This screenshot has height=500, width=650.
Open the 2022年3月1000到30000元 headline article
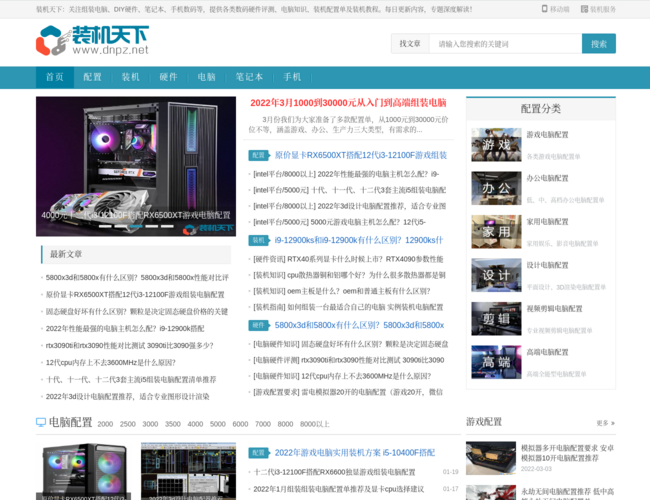[x=348, y=103]
